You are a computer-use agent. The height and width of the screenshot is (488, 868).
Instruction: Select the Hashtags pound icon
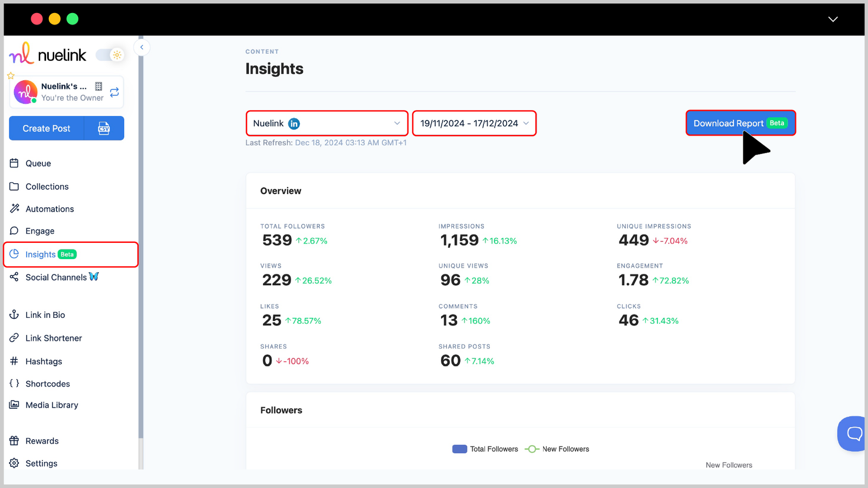15,361
